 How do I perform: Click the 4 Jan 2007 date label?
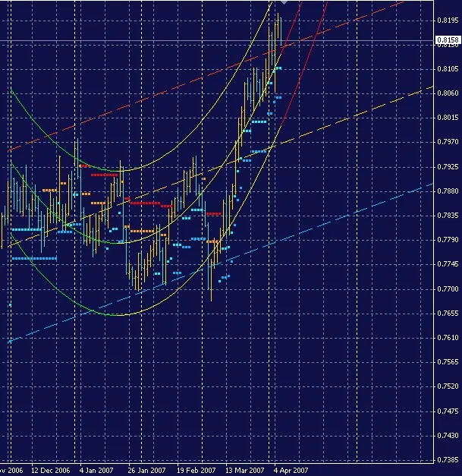click(96, 470)
